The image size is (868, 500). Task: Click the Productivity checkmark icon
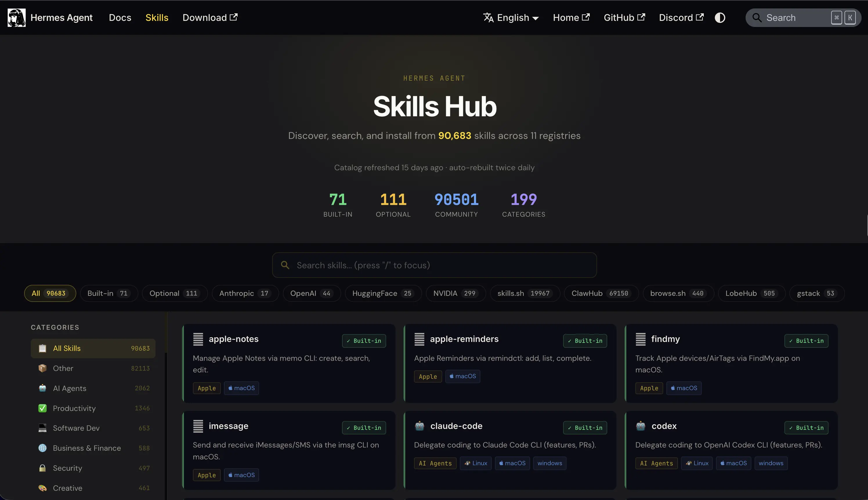click(x=43, y=408)
